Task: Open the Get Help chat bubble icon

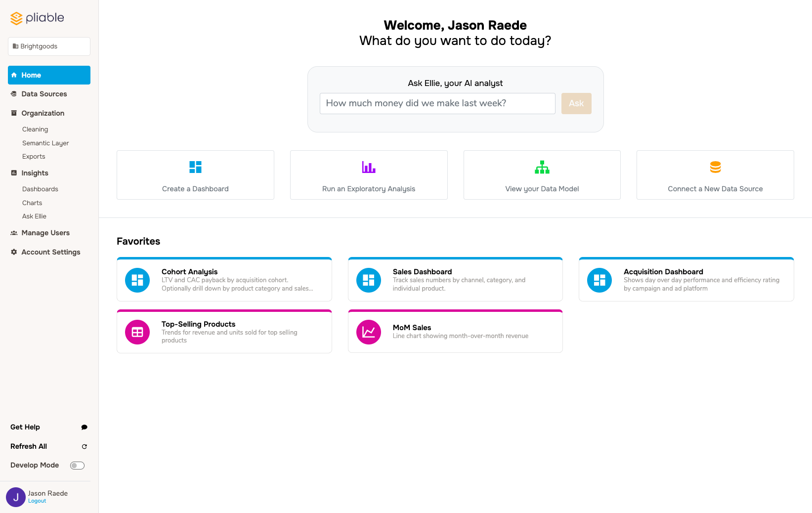Action: (x=85, y=427)
